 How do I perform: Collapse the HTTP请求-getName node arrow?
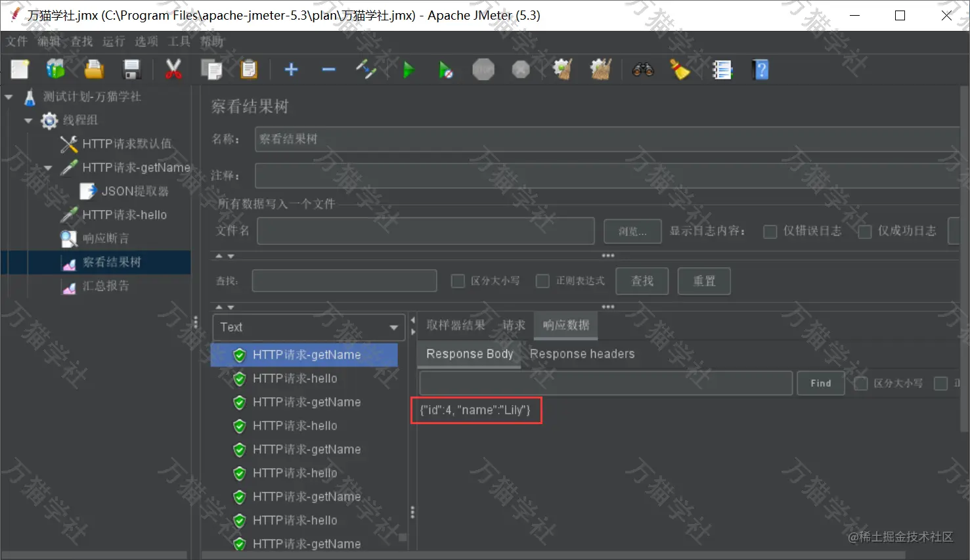click(x=48, y=168)
